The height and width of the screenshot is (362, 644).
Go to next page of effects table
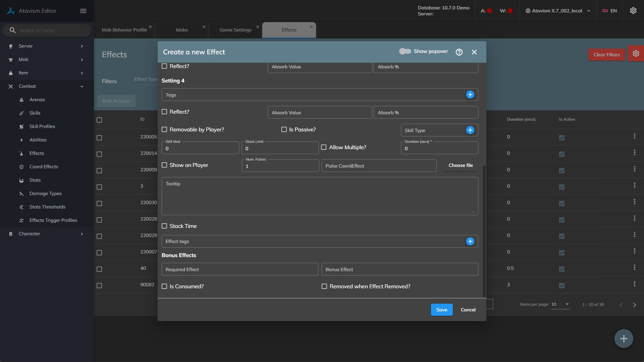634,305
